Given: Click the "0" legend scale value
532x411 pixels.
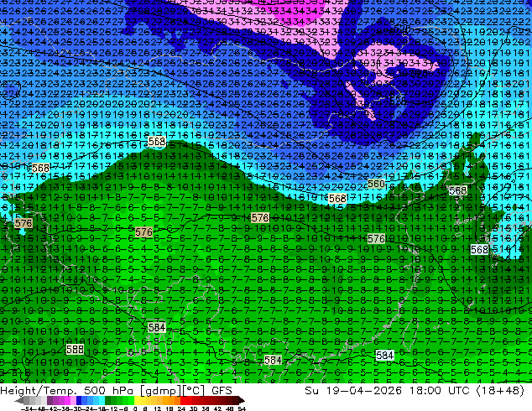Looking at the screenshot, I should point(135,408).
